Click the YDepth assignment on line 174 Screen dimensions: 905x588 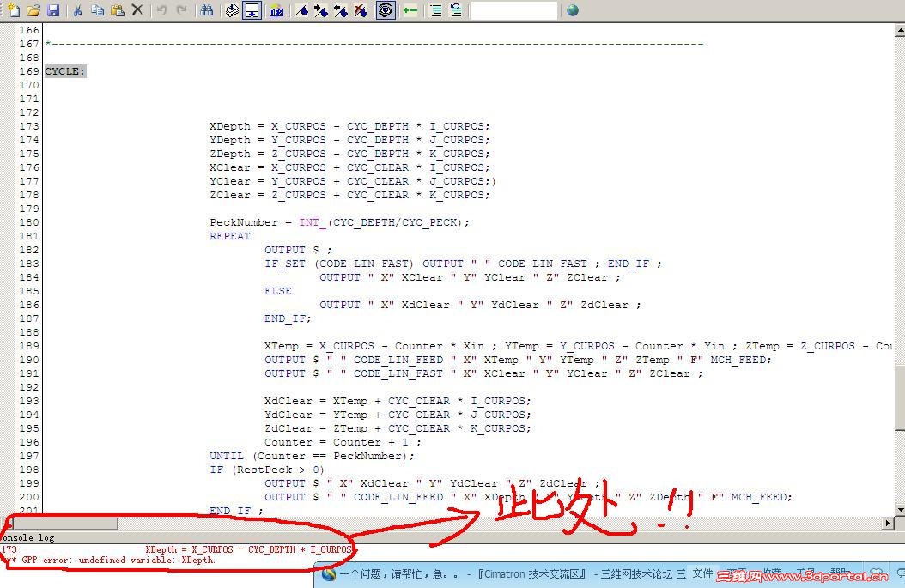[x=349, y=140]
